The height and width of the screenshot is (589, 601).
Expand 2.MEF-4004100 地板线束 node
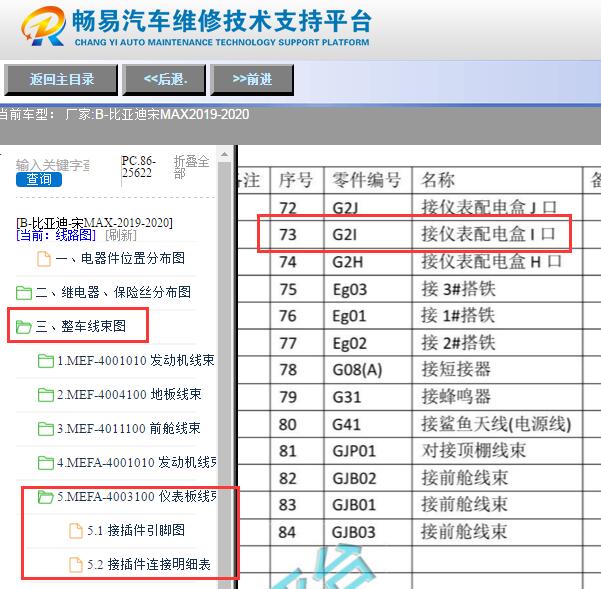(x=129, y=394)
